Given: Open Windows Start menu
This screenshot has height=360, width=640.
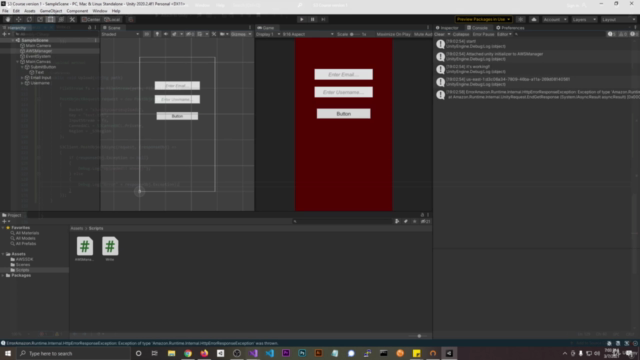Looking at the screenshot, I should pos(8,353).
